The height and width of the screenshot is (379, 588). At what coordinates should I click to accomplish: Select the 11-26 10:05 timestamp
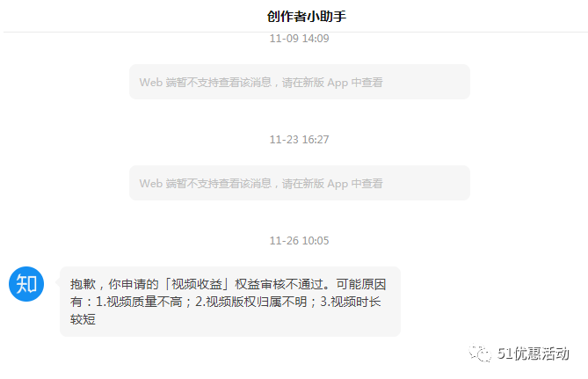[x=299, y=241]
